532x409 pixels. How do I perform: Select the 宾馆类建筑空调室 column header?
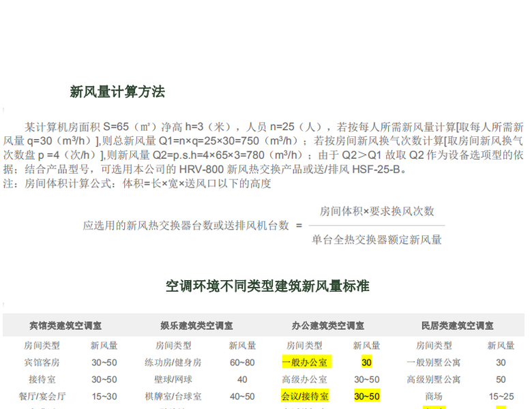65,327
